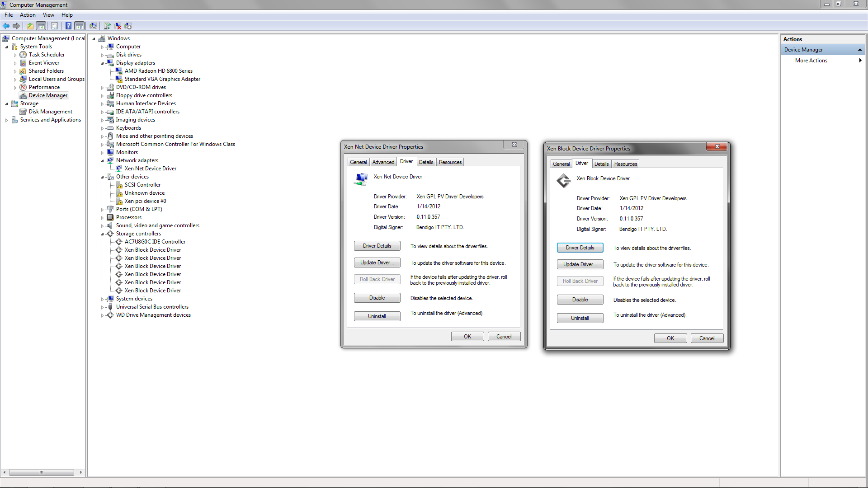
Task: Click the Properties toolbar icon
Action: pos(54,26)
